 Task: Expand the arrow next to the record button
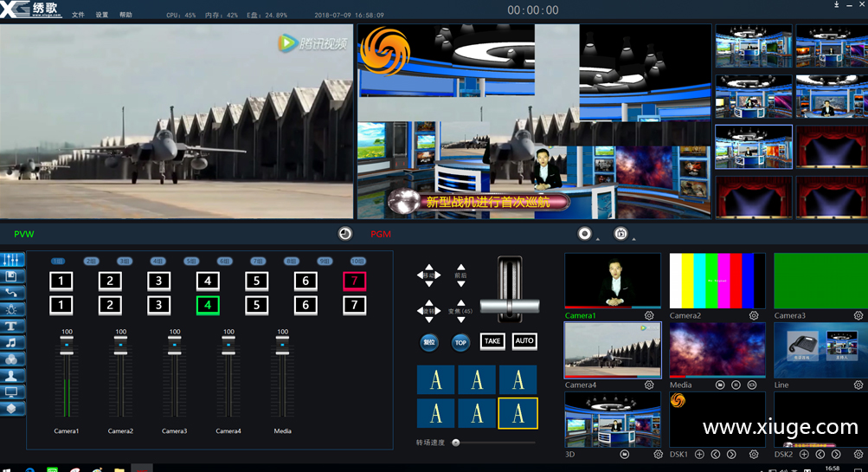(x=598, y=239)
